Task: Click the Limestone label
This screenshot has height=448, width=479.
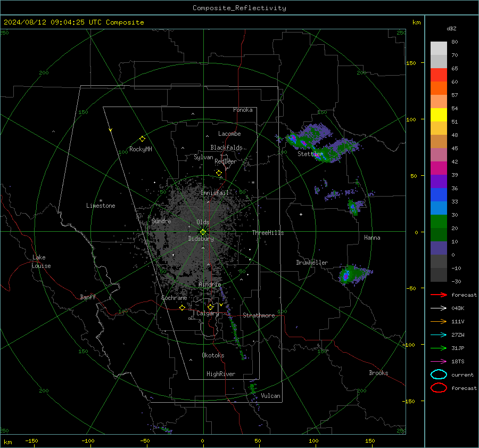Action: pyautogui.click(x=101, y=206)
